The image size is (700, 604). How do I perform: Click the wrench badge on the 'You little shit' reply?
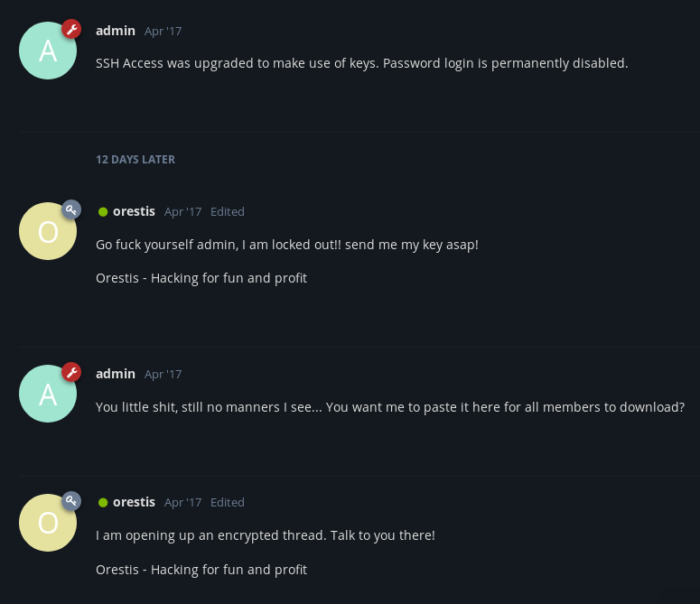click(x=71, y=372)
